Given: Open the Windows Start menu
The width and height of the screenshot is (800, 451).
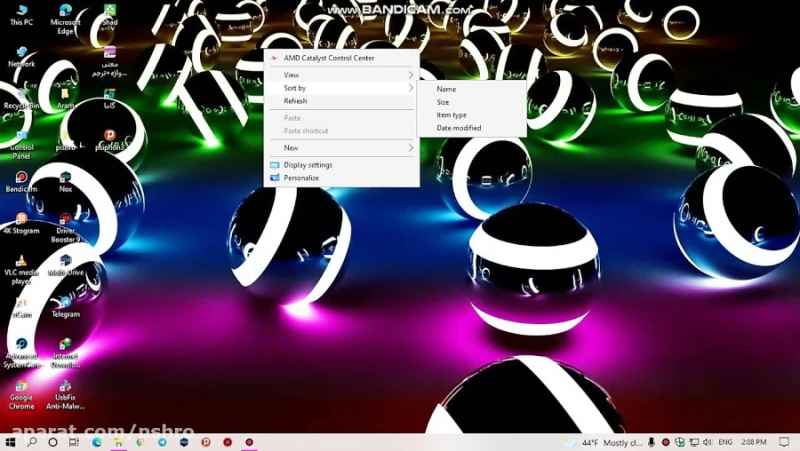Looking at the screenshot, I should pyautogui.click(x=10, y=442).
